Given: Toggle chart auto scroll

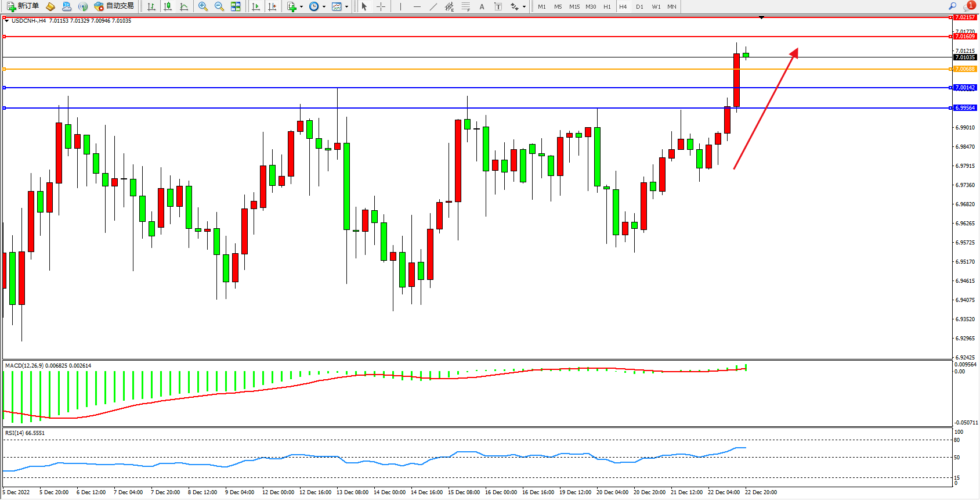Looking at the screenshot, I should click(256, 6).
